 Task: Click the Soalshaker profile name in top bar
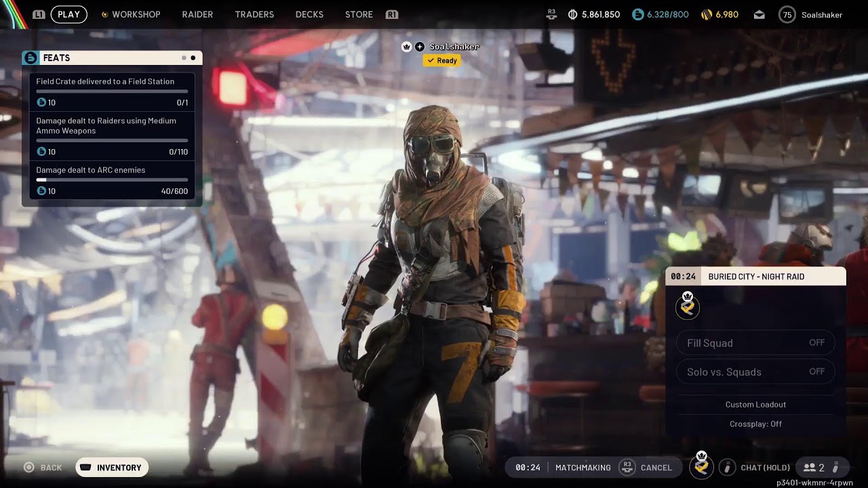822,15
